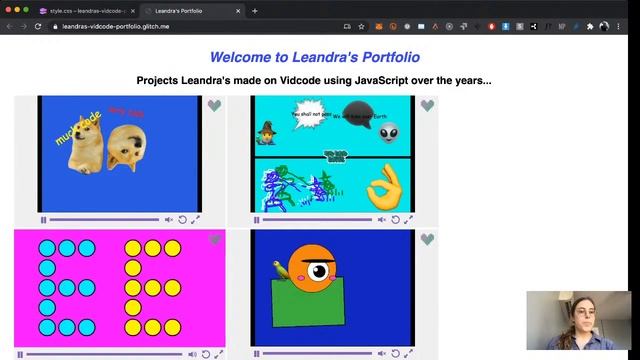Image resolution: width=640 pixels, height=360 pixels.
Task: Pause the alien comic video project
Action: click(x=256, y=220)
